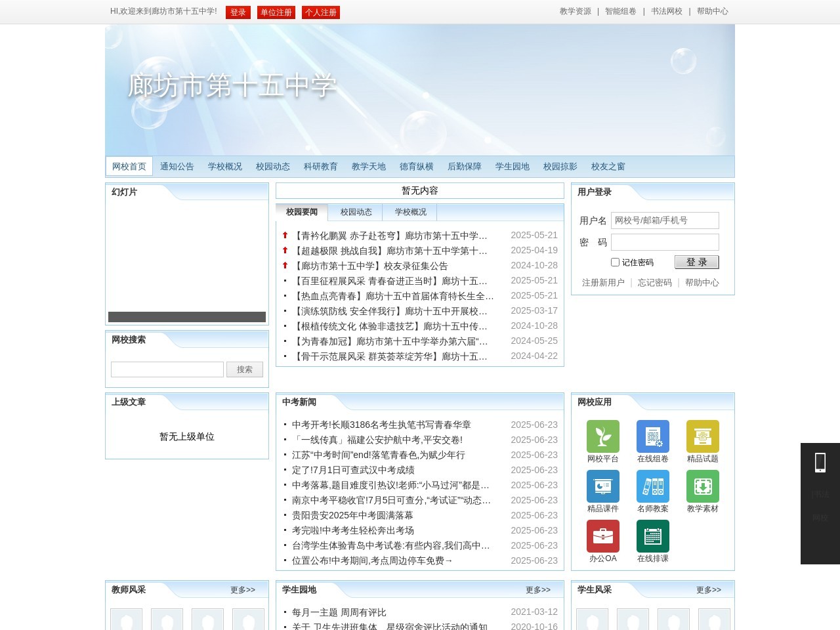Focus the 用户名 input field

coord(665,220)
